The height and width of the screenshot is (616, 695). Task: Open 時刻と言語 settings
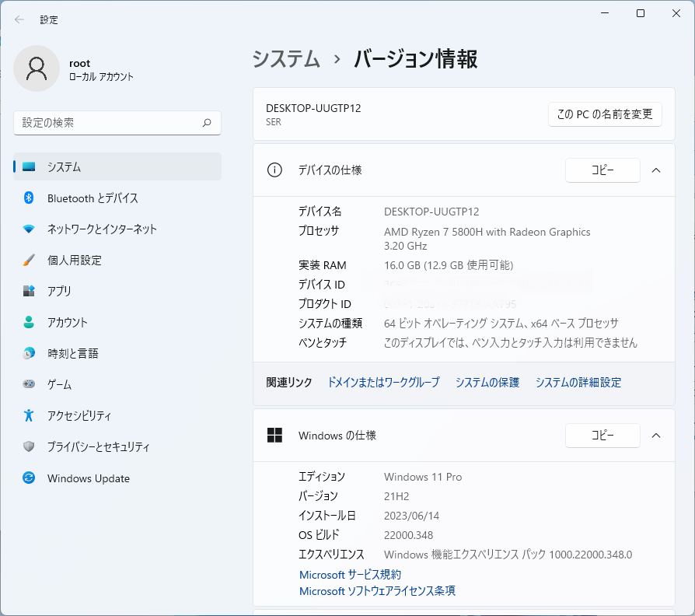[x=117, y=353]
